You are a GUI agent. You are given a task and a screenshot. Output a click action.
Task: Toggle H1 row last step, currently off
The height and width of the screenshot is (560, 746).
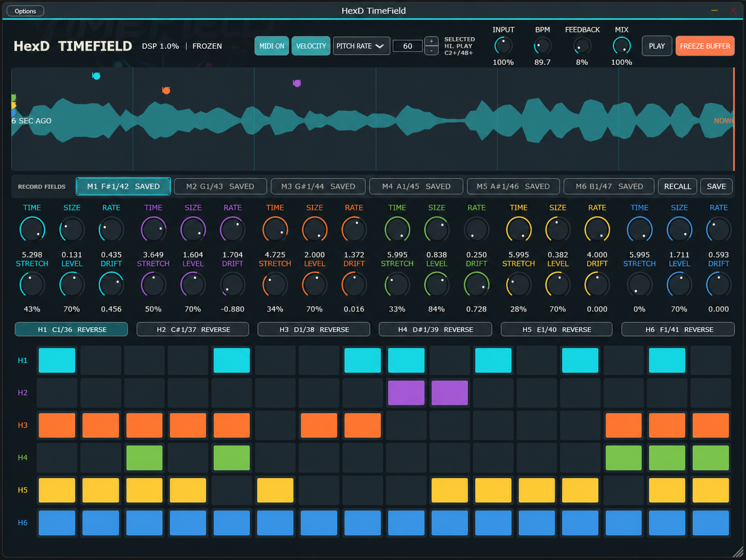pyautogui.click(x=711, y=360)
